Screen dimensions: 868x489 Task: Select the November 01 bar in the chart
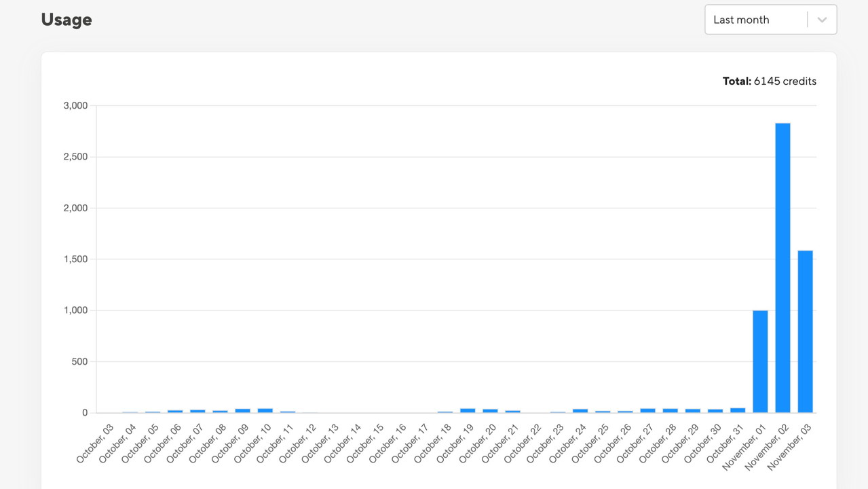(x=760, y=361)
